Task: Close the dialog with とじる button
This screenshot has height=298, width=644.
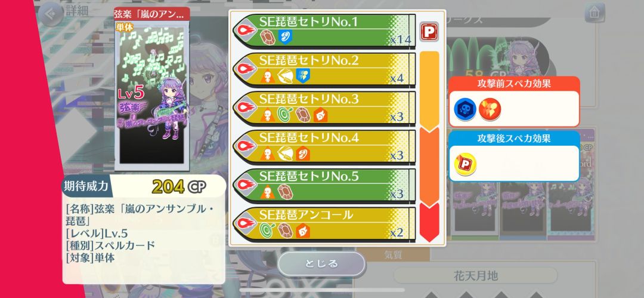Action: [x=321, y=263]
